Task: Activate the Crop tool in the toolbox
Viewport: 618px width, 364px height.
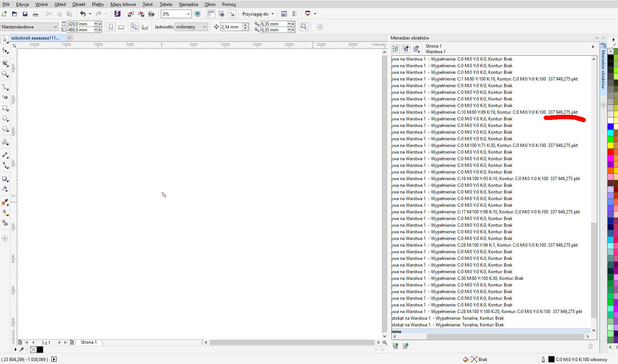Action: pyautogui.click(x=5, y=63)
